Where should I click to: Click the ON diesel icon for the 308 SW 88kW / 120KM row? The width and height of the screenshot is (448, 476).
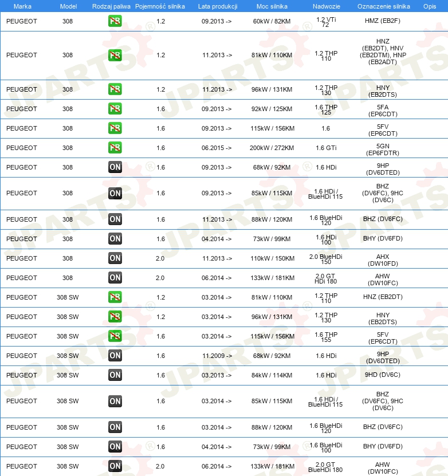[x=115, y=427]
